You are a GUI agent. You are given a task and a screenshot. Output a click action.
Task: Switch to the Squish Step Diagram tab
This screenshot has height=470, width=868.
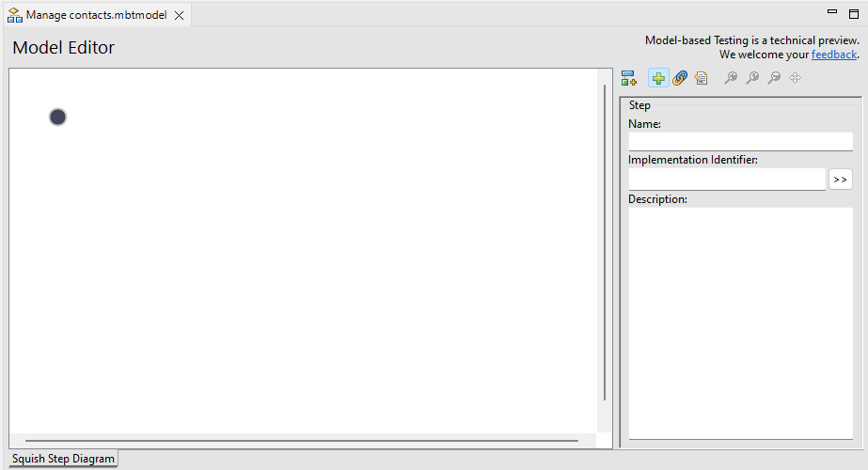[63, 459]
